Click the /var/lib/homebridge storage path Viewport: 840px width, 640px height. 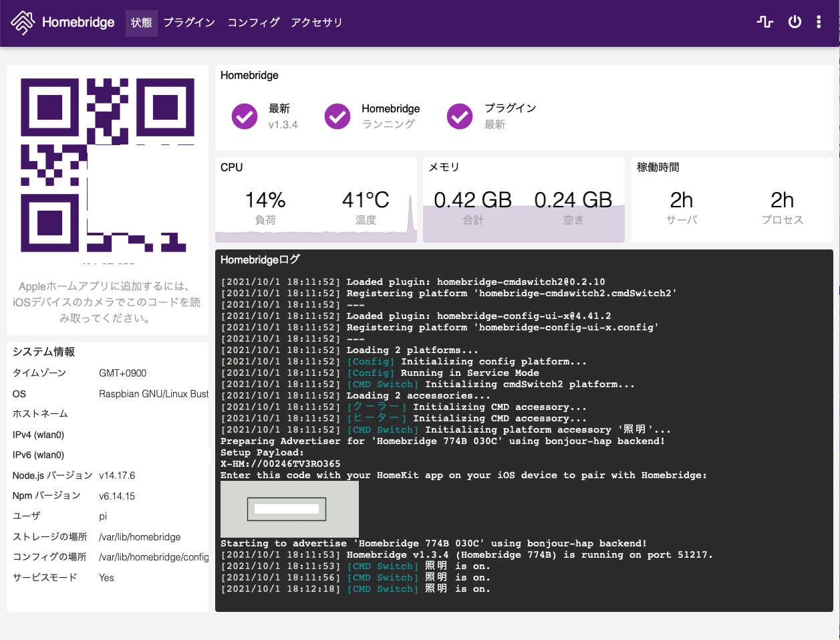(140, 537)
